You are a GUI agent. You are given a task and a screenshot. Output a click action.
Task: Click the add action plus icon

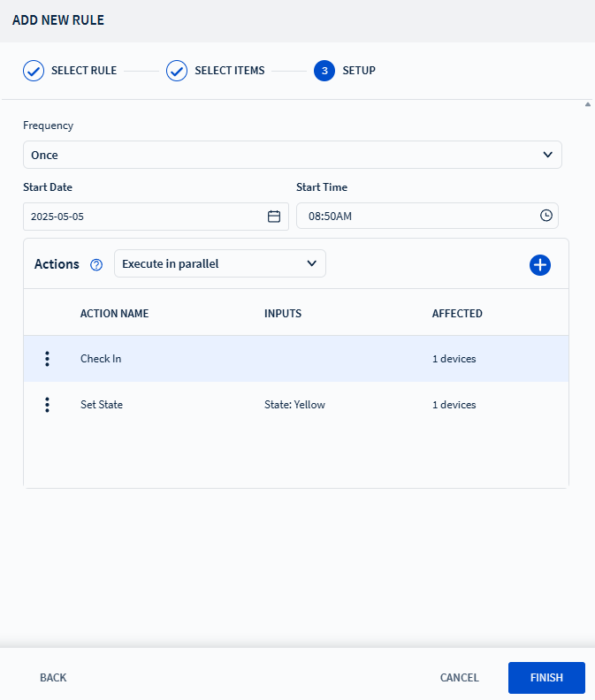click(x=539, y=264)
